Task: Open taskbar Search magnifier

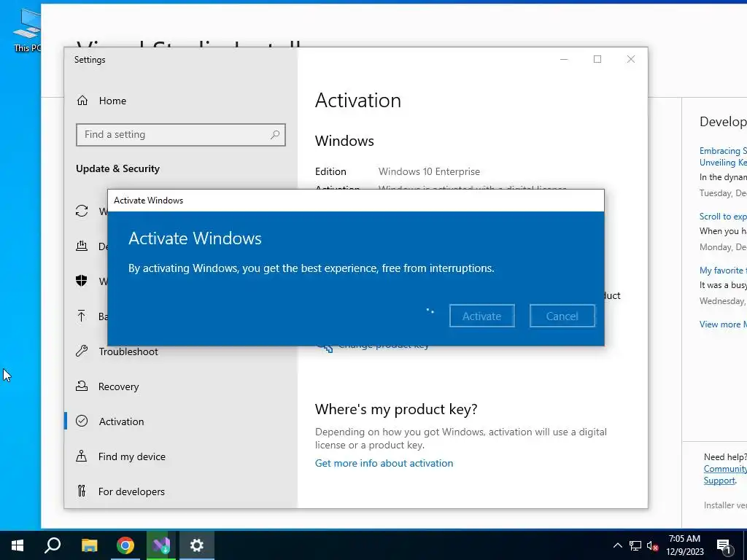Action: click(x=53, y=545)
